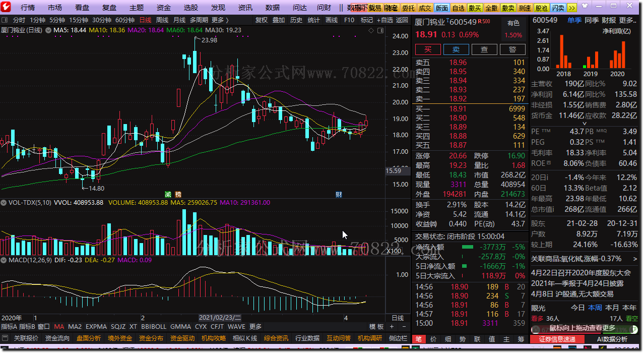
Task: Switch to 5分钟 period
Action: (57, 20)
